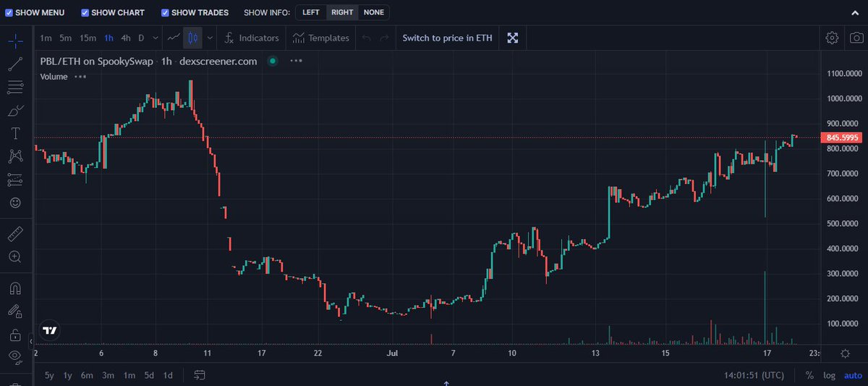The height and width of the screenshot is (386, 868).
Task: Click Switch to price in ETH
Action: [447, 38]
